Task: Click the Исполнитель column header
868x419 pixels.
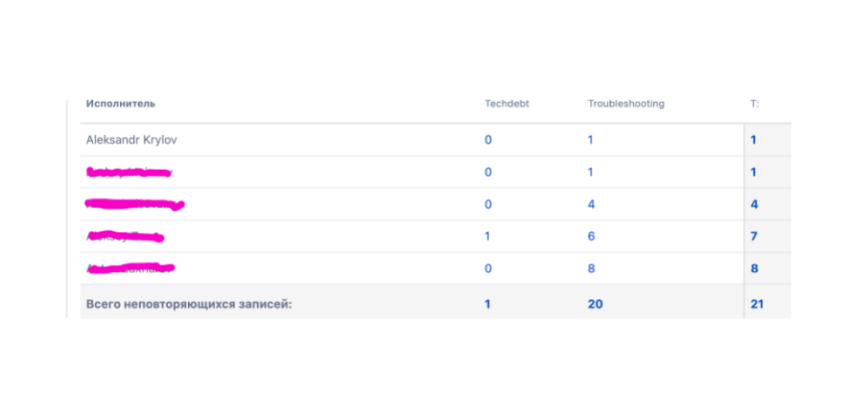Action: pos(121,104)
